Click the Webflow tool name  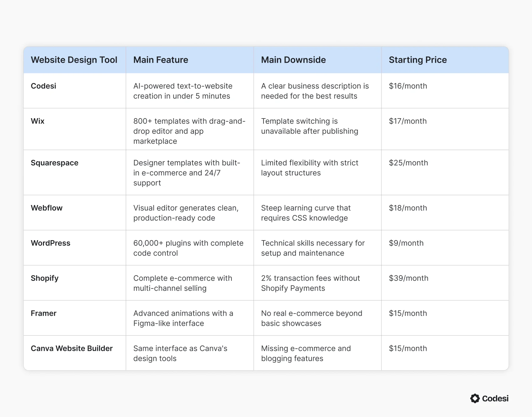point(46,208)
